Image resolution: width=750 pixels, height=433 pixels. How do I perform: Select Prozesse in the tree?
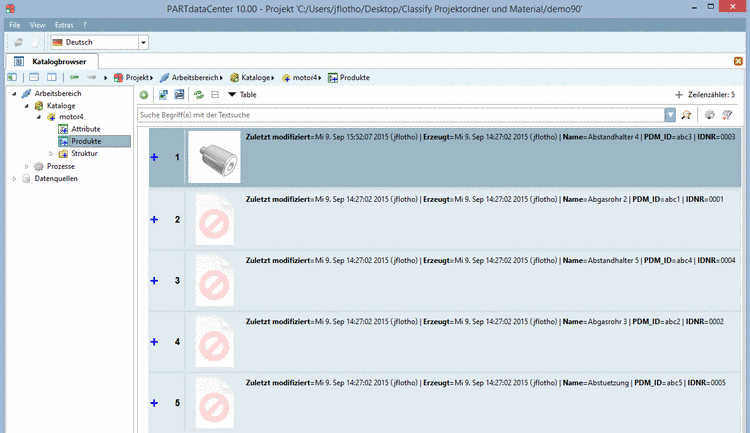pyautogui.click(x=60, y=167)
